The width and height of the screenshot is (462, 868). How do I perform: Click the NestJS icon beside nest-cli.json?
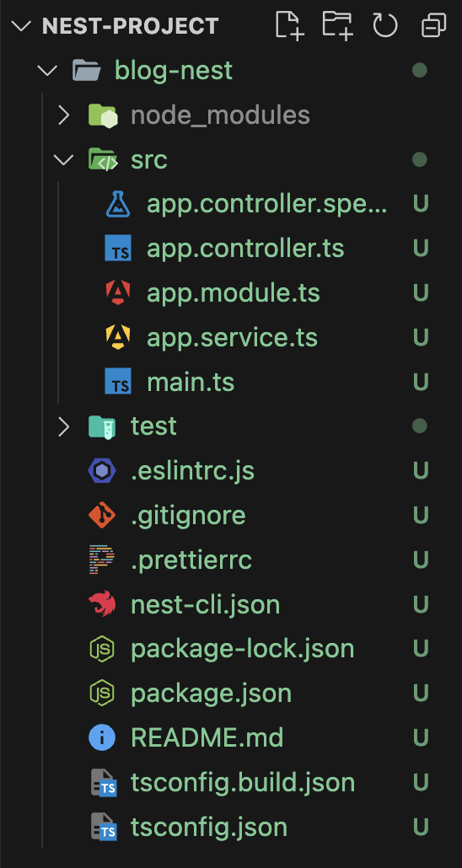click(102, 604)
